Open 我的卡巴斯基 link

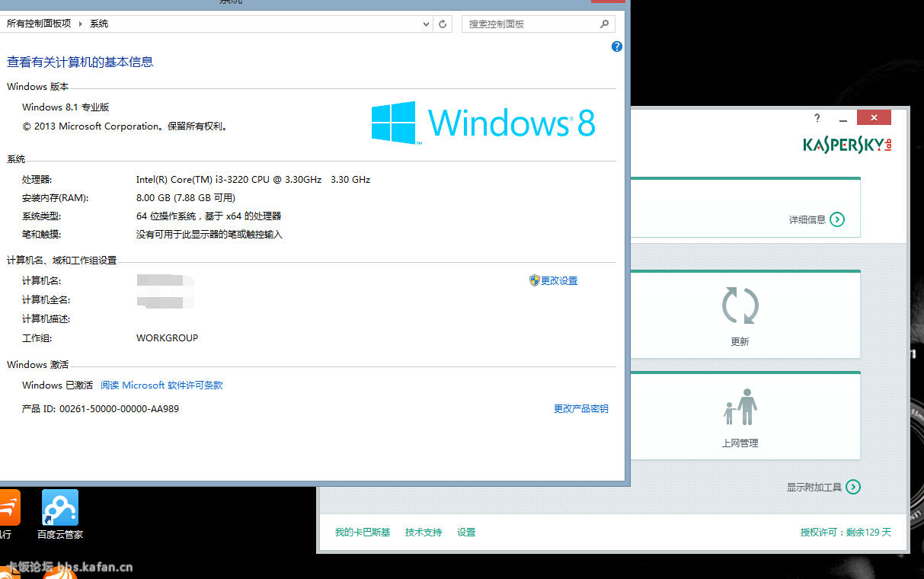363,533
